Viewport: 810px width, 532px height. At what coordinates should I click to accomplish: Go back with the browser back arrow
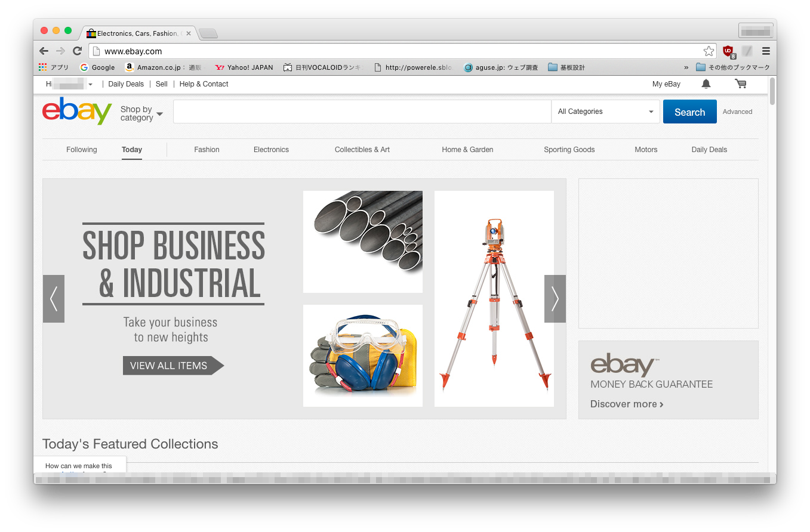(44, 51)
